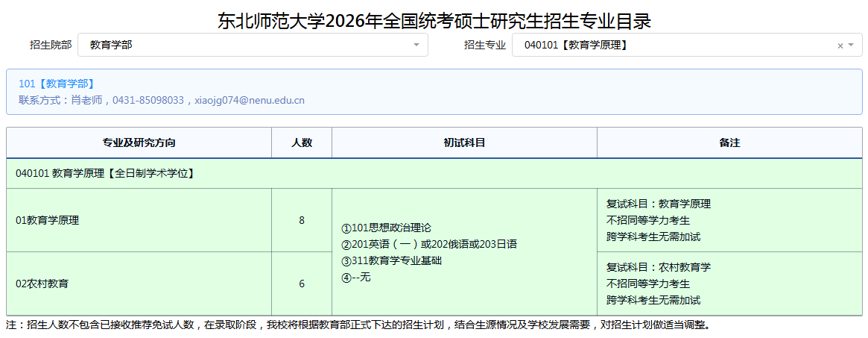Click the enrollment number 6
This screenshot has height=338, width=868.
302,284
